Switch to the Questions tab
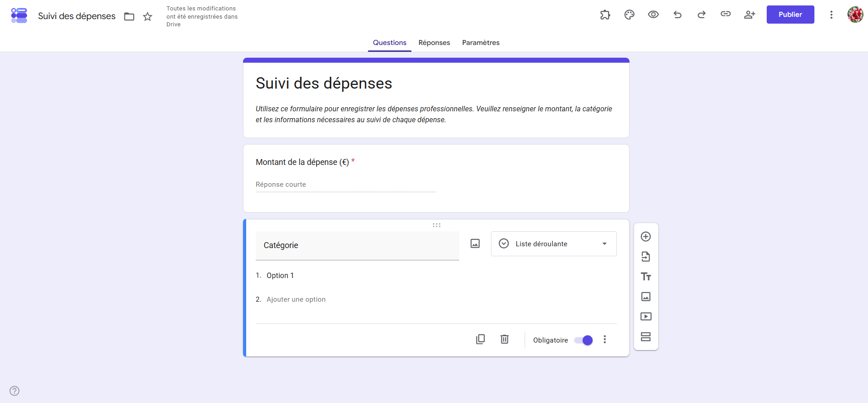This screenshot has width=868, height=403. tap(390, 43)
